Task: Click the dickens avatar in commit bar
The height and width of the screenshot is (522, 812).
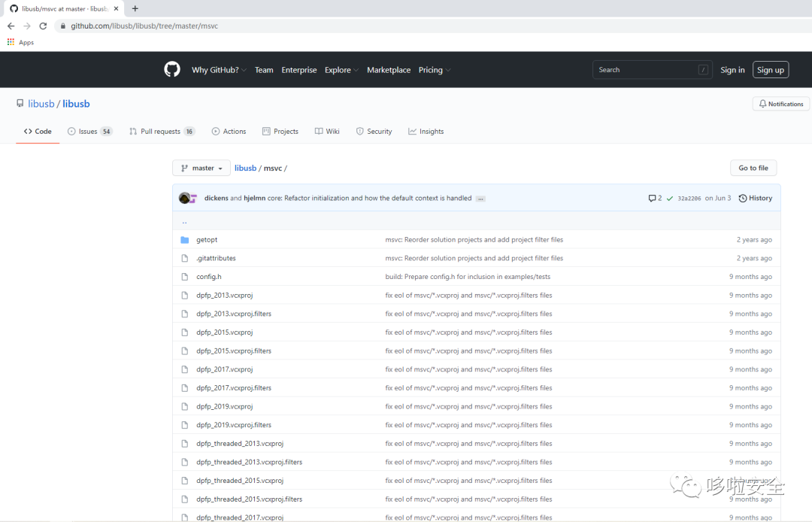Action: 184,198
